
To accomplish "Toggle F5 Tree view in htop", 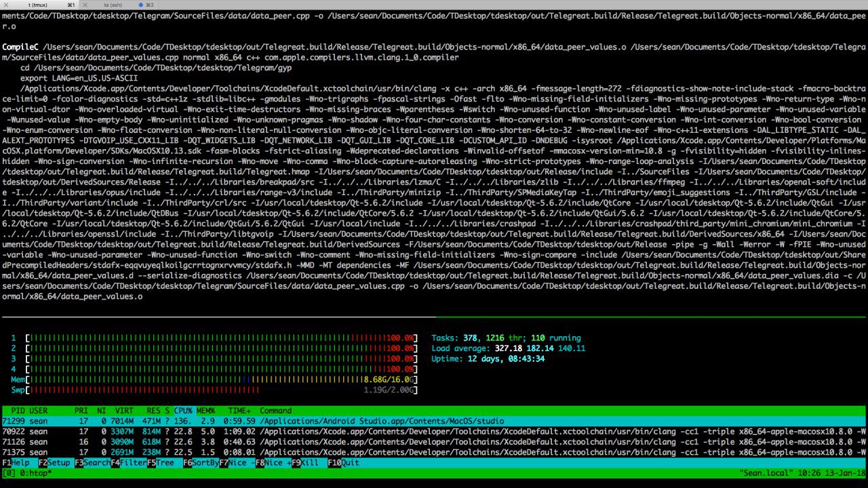I will tap(160, 463).
